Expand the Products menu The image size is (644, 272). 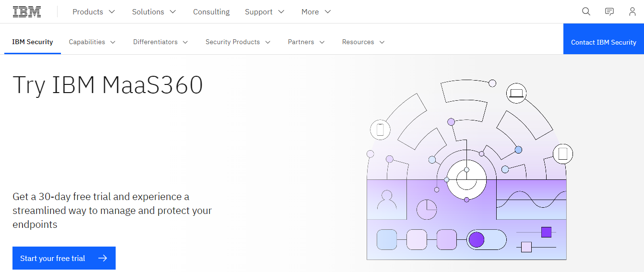pos(94,12)
